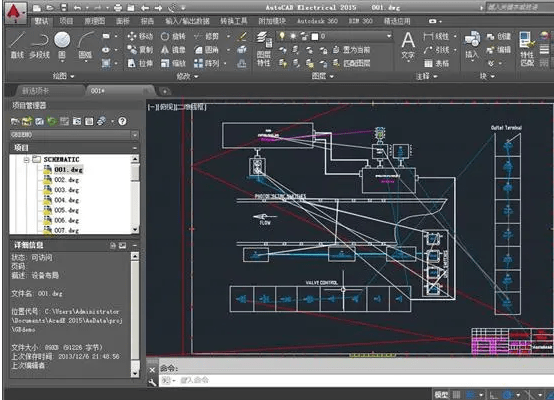Image resolution: width=554 pixels, height=400 pixels.
Task: Expand the 块 (Block) panel
Action: (x=487, y=76)
